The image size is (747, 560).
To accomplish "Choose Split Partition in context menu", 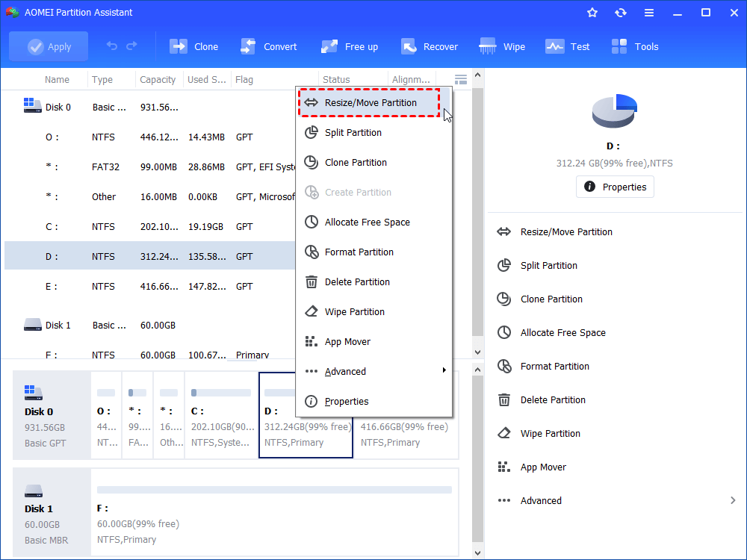I will 373,132.
